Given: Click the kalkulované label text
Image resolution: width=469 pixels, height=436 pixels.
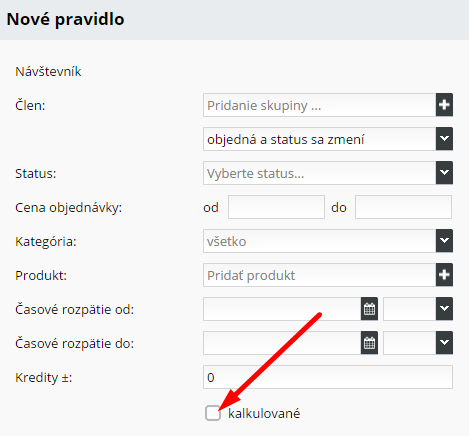Looking at the screenshot, I should tap(264, 414).
